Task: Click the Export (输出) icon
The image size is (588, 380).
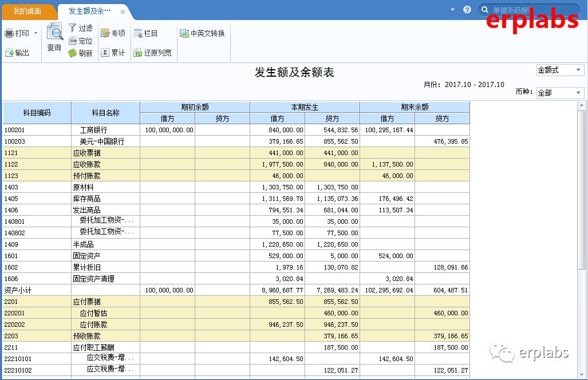Action: point(9,53)
